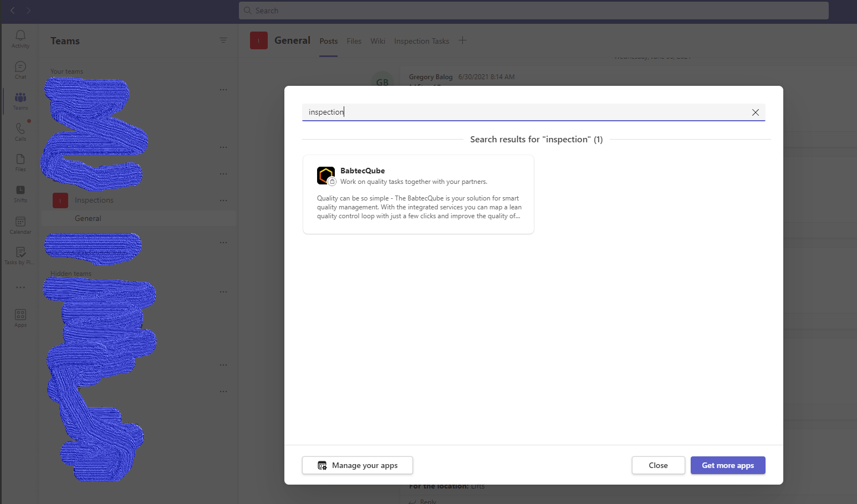The height and width of the screenshot is (504, 857).
Task: Click Get more apps button
Action: [728, 465]
